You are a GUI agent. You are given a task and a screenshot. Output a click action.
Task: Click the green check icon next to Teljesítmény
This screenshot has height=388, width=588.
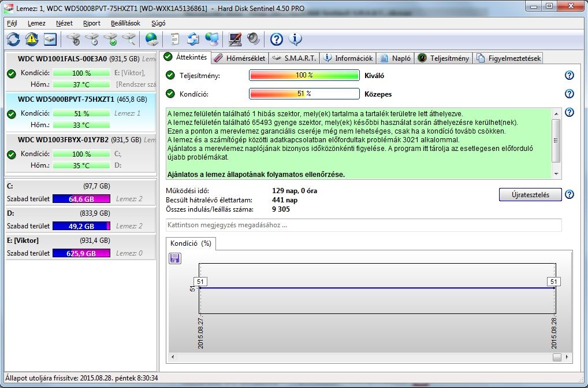(x=170, y=75)
